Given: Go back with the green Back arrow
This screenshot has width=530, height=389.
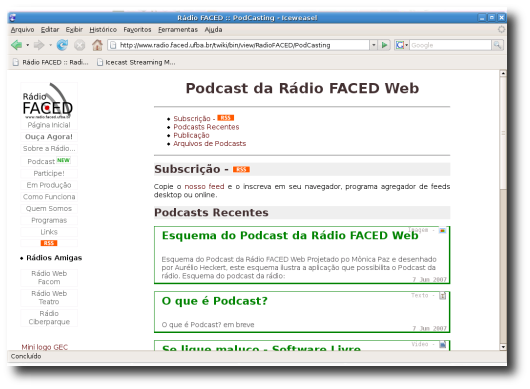Looking at the screenshot, I should coord(16,45).
